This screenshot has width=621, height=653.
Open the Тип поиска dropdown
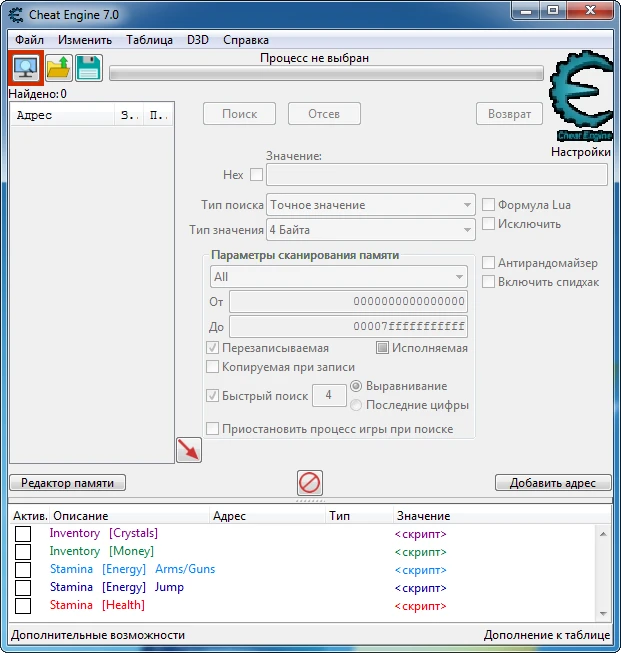coord(371,205)
